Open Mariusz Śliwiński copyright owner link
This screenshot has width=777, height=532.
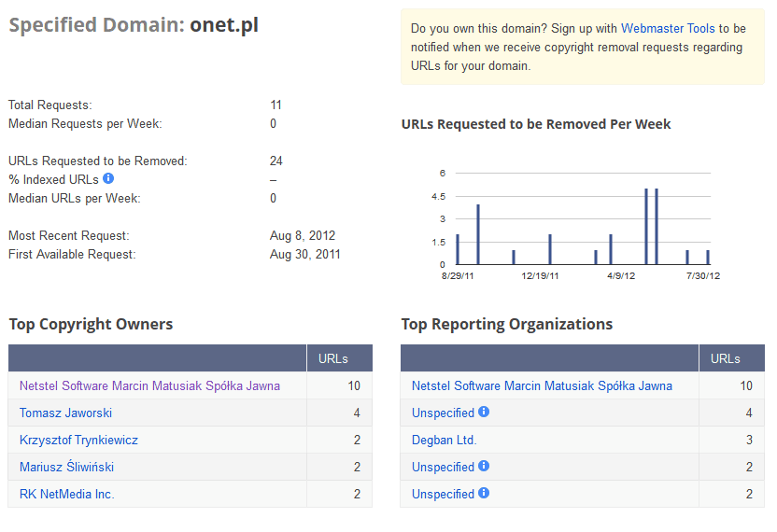click(67, 467)
